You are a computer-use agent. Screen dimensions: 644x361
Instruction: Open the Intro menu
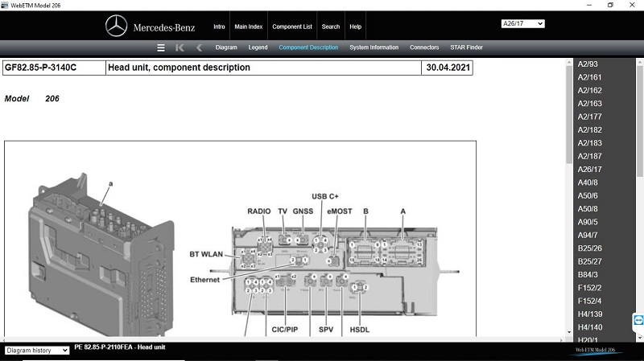(219, 27)
